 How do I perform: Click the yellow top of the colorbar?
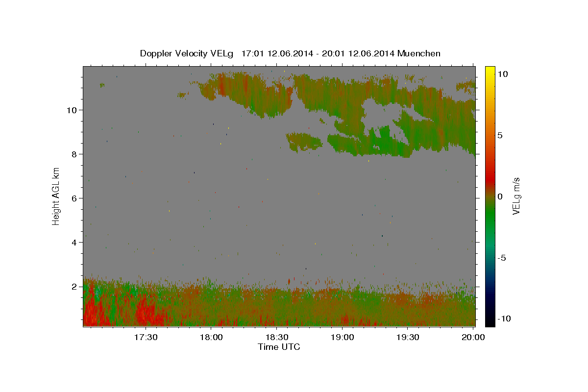tap(490, 71)
